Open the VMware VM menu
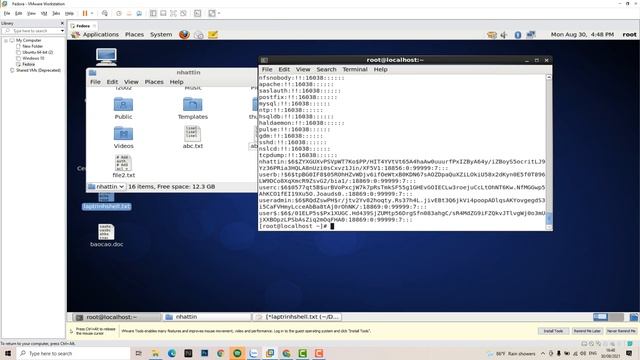 (44, 13)
